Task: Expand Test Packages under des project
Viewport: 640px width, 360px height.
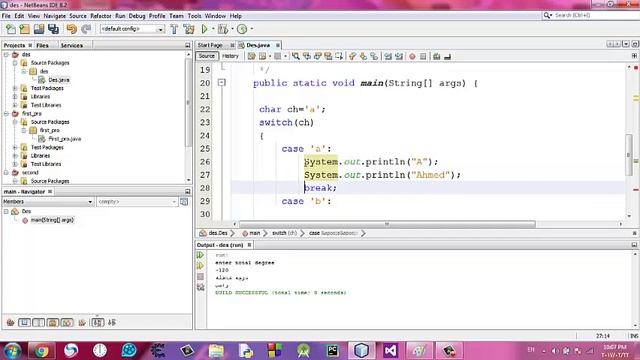Action: coord(15,88)
